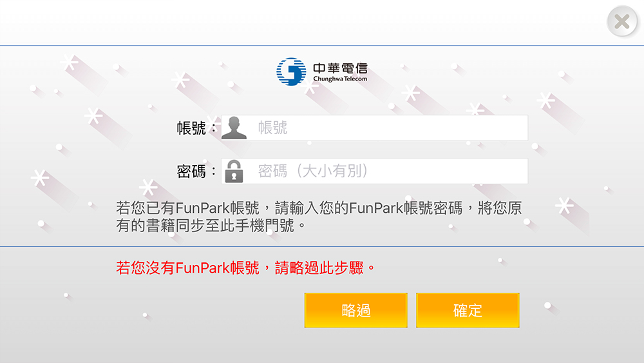
Task: Click the padlock icon beside password
Action: pyautogui.click(x=234, y=171)
